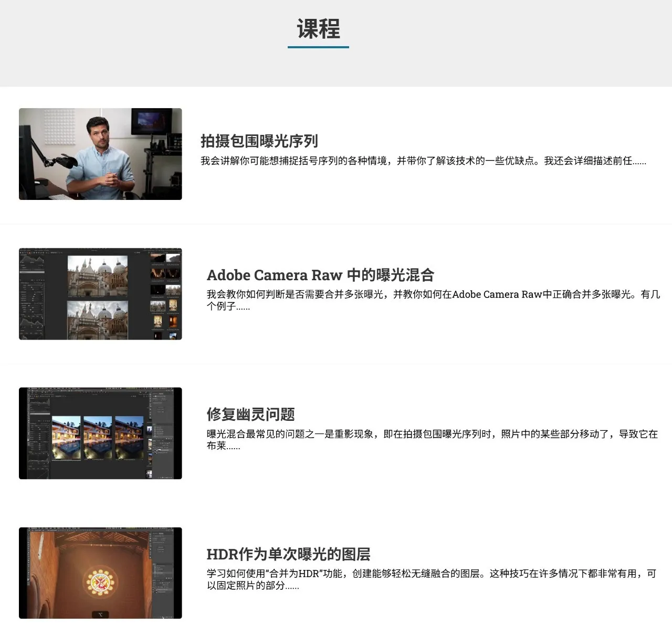672x625 pixels.
Task: Click description starting 曝光混合最常见的问题
Action: pos(433,440)
